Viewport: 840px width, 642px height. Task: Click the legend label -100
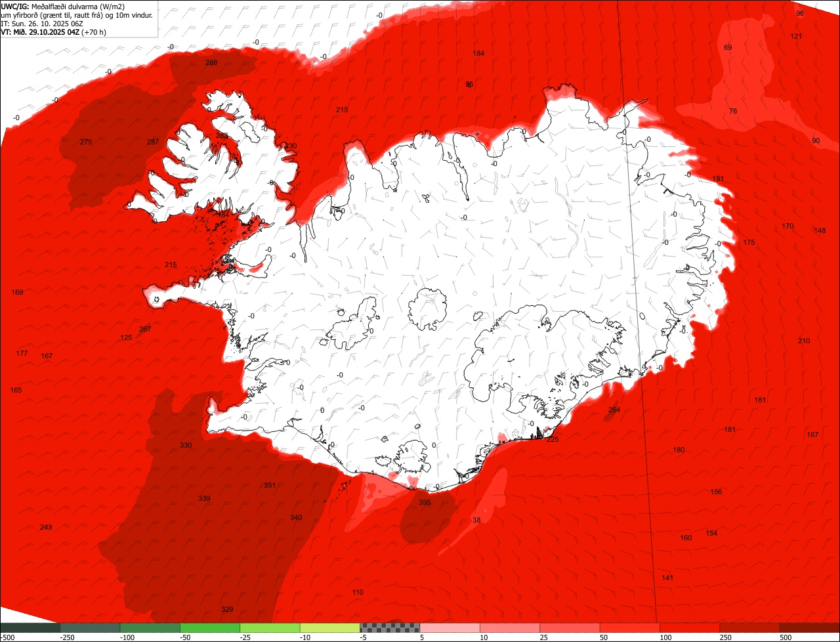click(x=127, y=637)
